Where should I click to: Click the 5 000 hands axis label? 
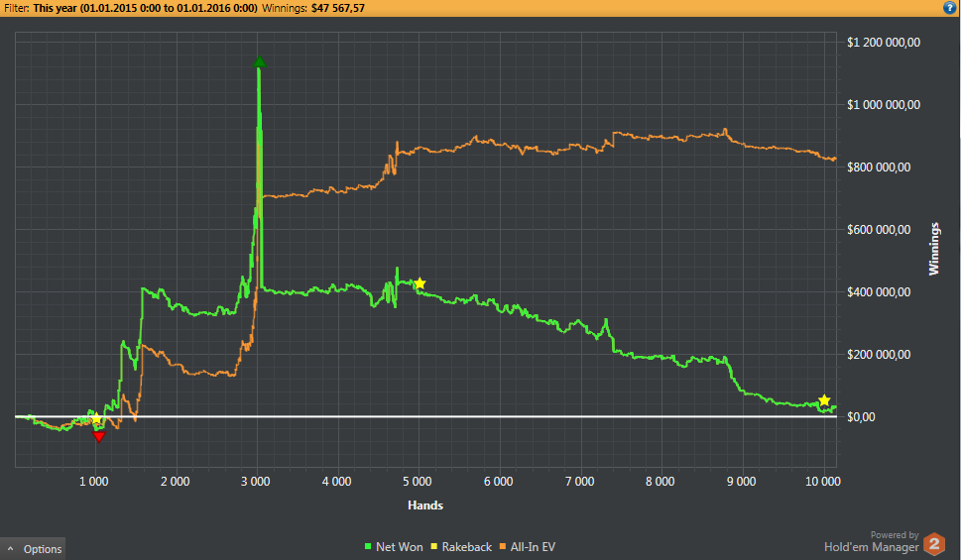click(418, 482)
